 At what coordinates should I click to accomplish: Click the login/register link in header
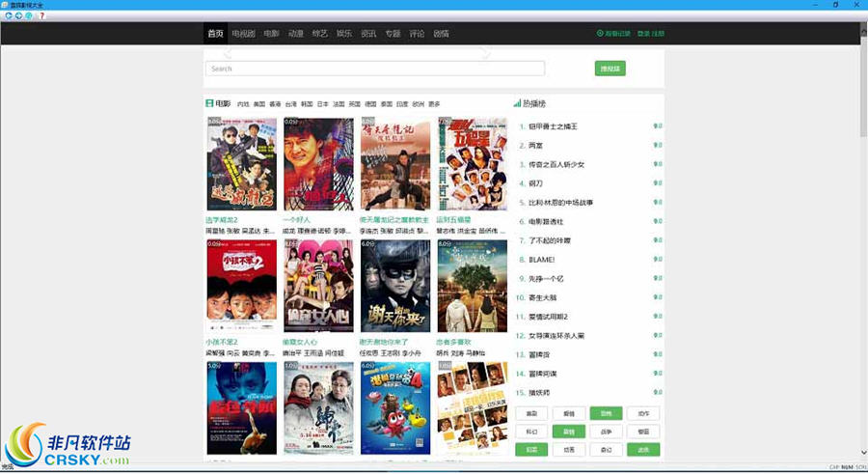[x=650, y=33]
